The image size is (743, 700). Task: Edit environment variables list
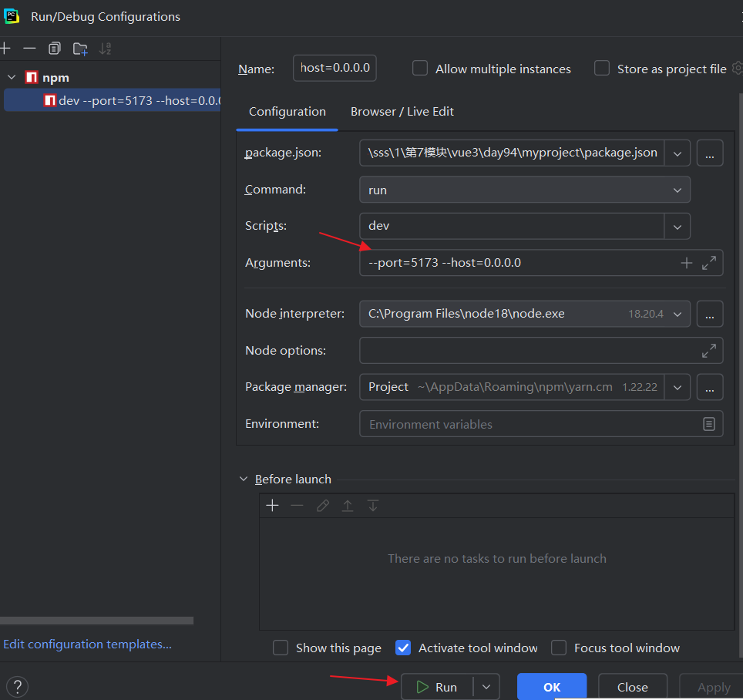709,424
